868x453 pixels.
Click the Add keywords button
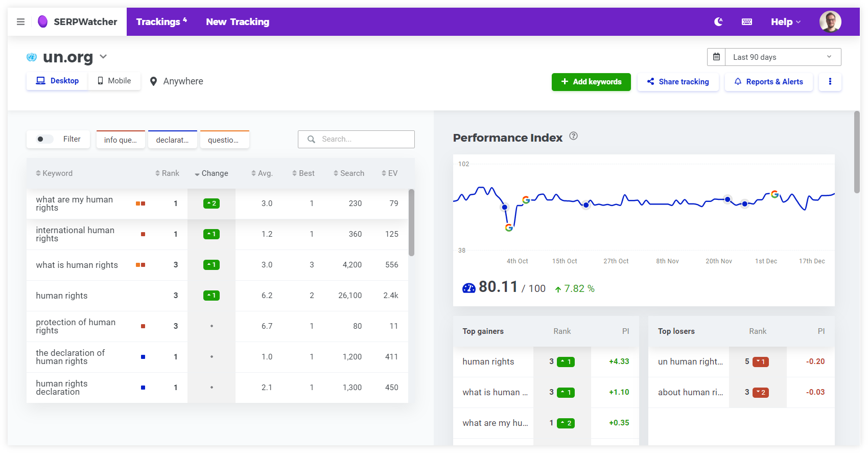tap(591, 82)
